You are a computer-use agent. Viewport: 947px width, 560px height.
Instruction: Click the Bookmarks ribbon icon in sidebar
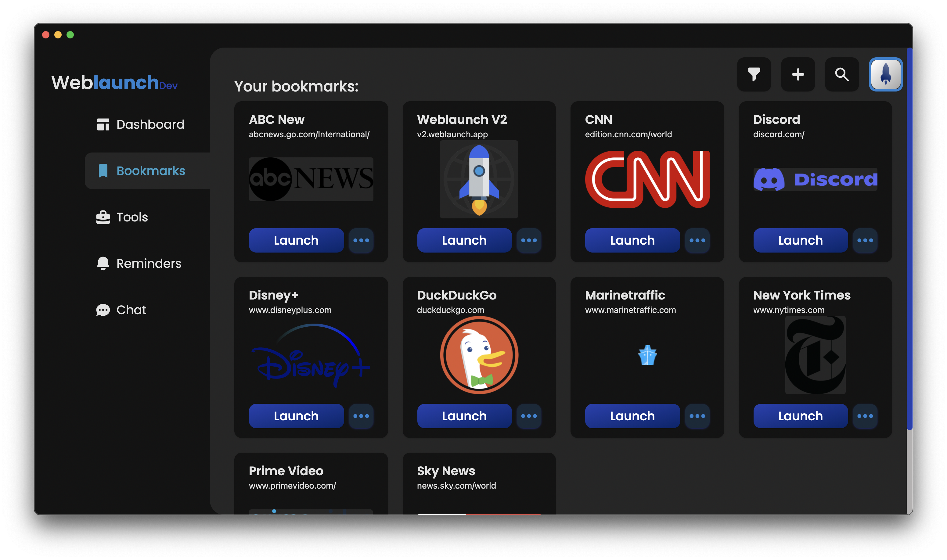103,171
